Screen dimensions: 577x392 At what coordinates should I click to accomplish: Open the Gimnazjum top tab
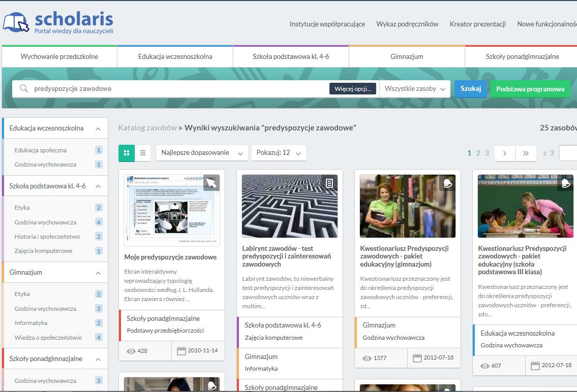[407, 56]
